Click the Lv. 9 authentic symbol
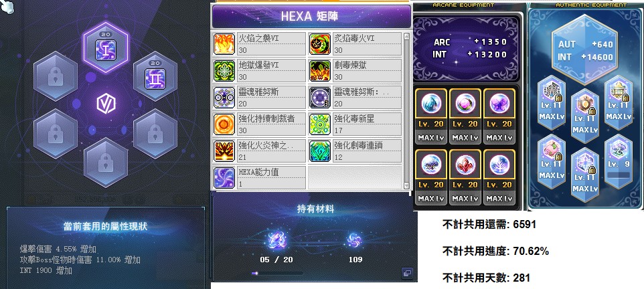644x289 pixels. coord(618,161)
